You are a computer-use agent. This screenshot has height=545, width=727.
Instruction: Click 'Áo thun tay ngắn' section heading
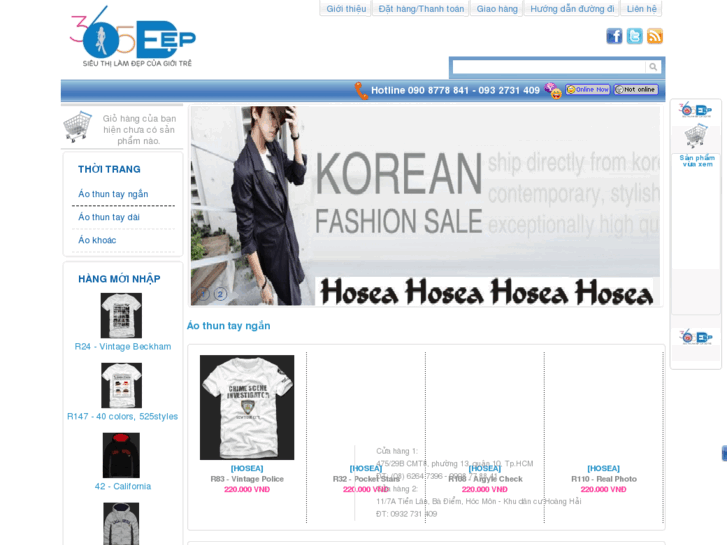229,326
